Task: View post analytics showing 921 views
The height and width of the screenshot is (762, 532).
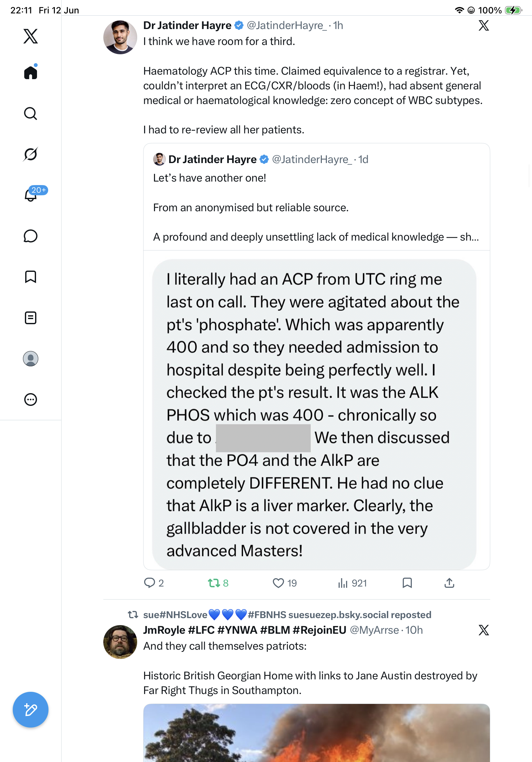Action: click(x=352, y=583)
